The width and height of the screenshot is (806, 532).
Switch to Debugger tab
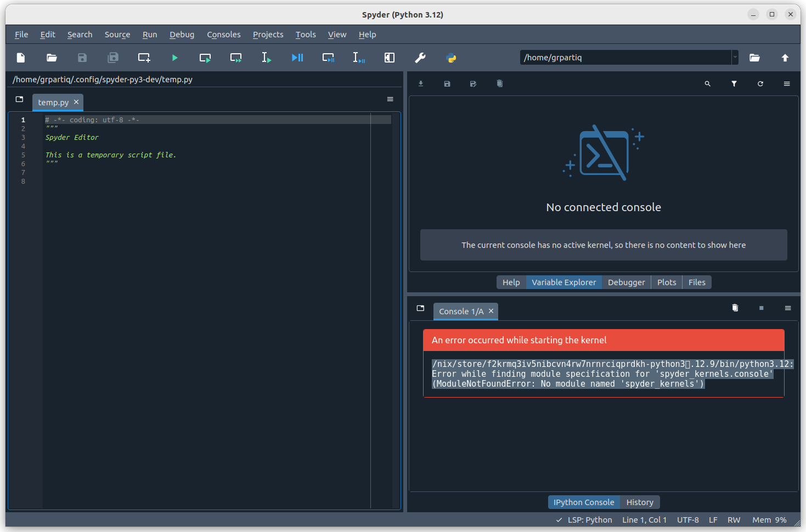click(x=627, y=282)
